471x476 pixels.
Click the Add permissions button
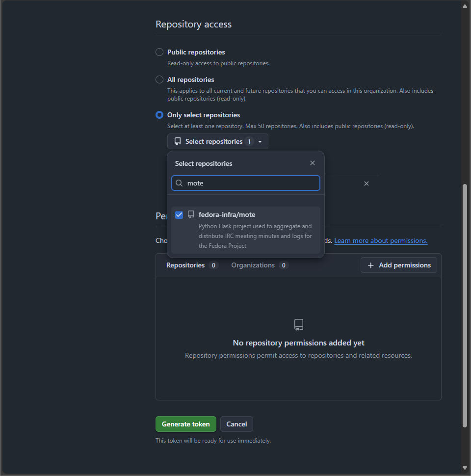coord(399,265)
